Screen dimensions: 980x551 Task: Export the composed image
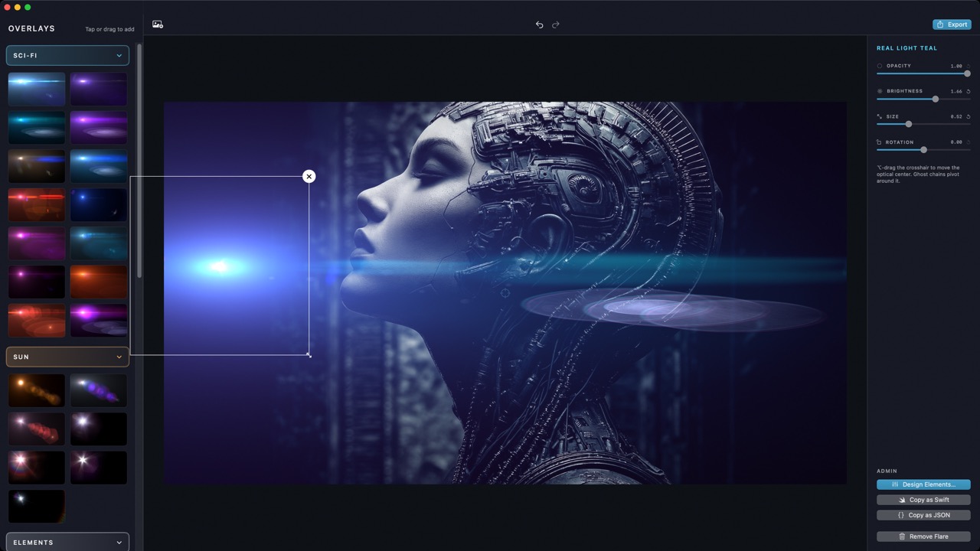coord(952,24)
